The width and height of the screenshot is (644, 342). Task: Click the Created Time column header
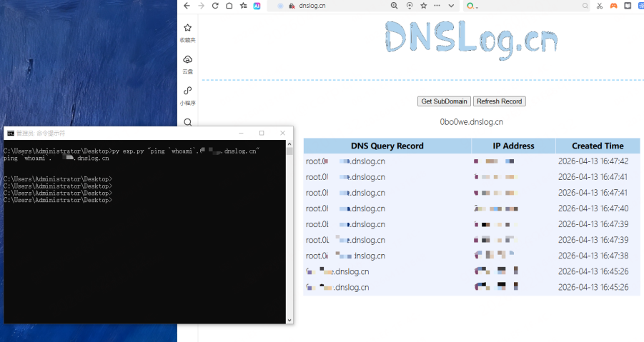point(598,146)
